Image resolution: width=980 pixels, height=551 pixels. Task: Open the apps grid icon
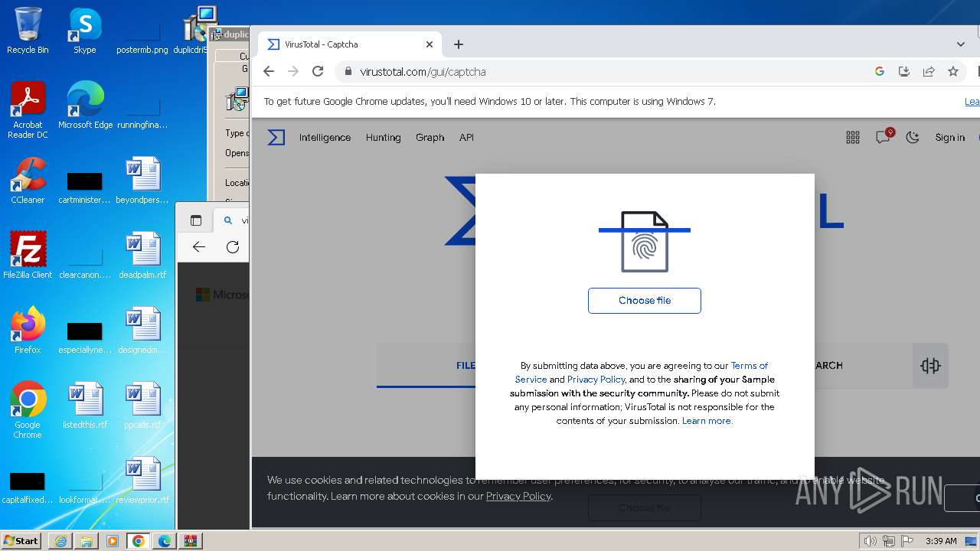(853, 138)
